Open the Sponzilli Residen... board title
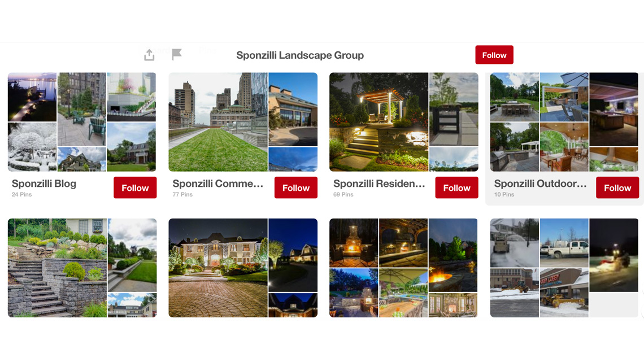Viewport: 644px width, 362px height. (379, 184)
